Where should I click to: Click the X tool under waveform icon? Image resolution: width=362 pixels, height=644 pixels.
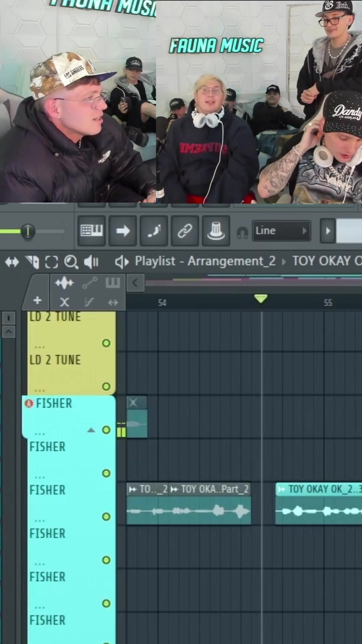coord(64,302)
